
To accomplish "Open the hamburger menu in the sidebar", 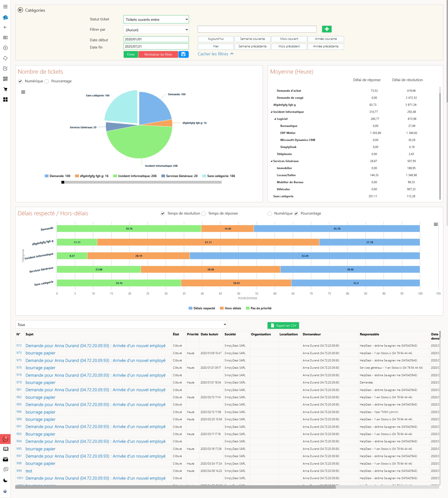I will click(x=5, y=7).
